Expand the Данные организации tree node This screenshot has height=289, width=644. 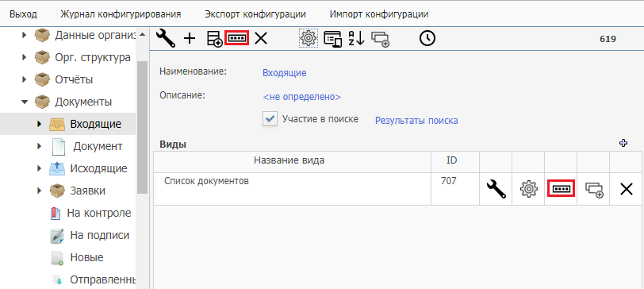(25, 35)
